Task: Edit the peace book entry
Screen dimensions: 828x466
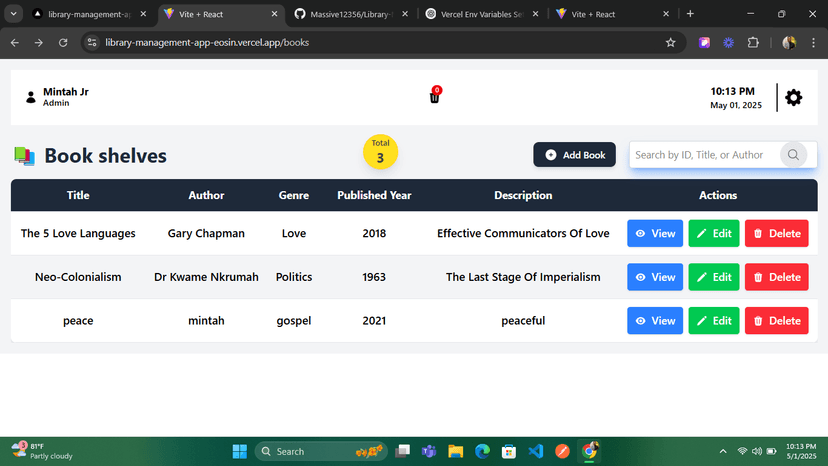Action: (x=713, y=321)
